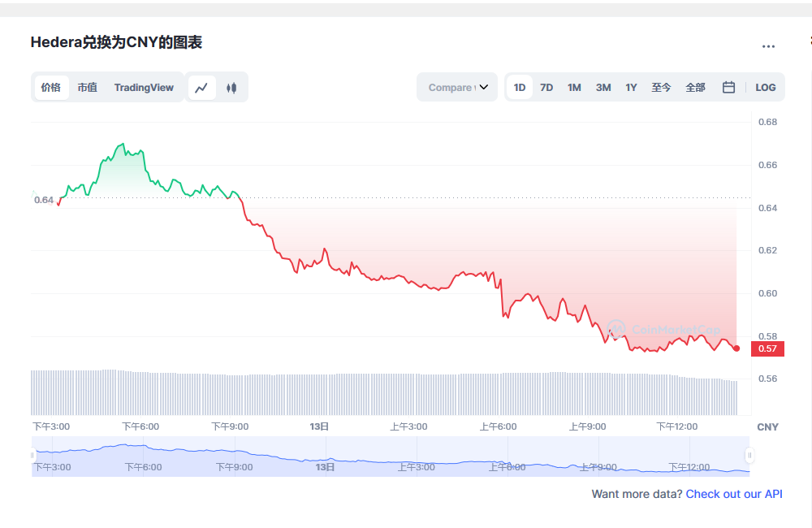The height and width of the screenshot is (528, 812).
Task: Click the Hedera兑换为CNY的图表 heading
Action: 116,42
